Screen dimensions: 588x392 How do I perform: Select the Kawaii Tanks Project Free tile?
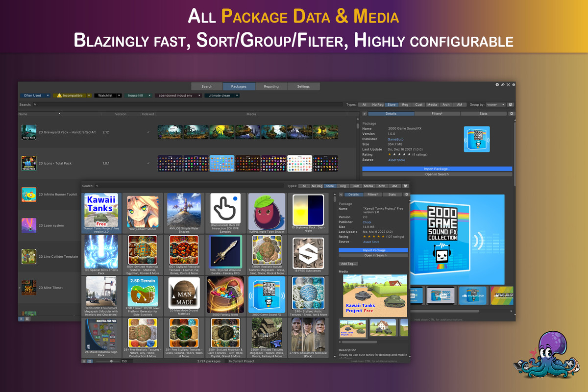tap(101, 213)
